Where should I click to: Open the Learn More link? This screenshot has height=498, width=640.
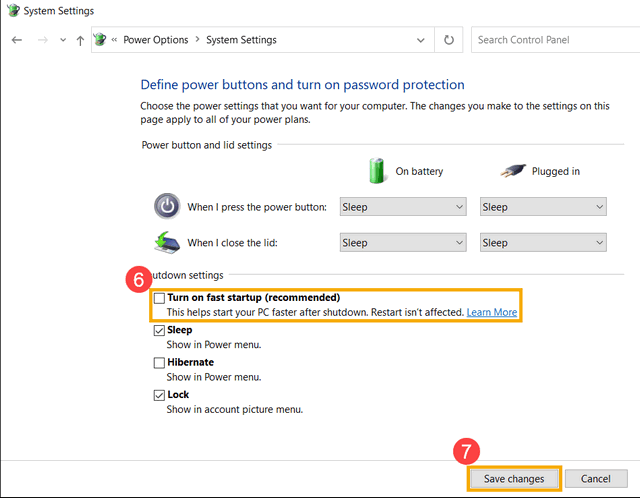pos(491,312)
